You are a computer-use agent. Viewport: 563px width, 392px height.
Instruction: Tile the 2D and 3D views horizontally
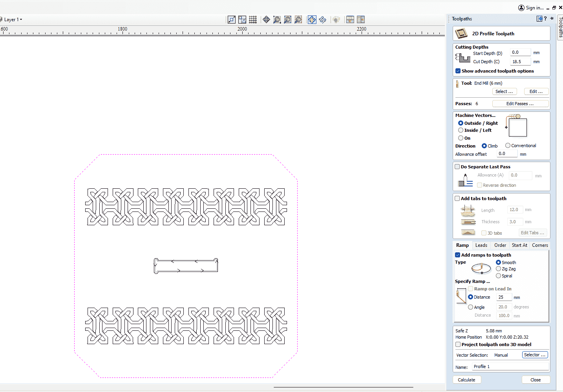[x=350, y=20]
